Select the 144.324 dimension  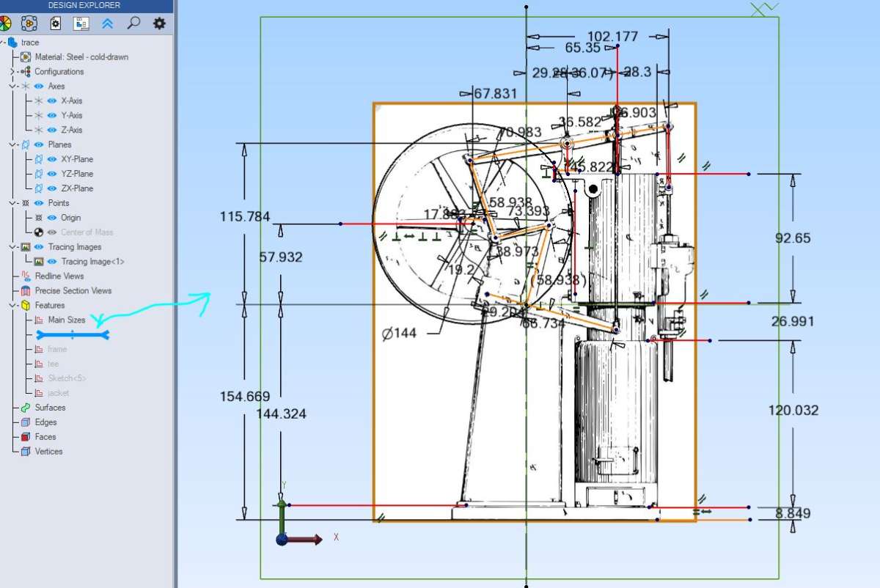point(281,414)
